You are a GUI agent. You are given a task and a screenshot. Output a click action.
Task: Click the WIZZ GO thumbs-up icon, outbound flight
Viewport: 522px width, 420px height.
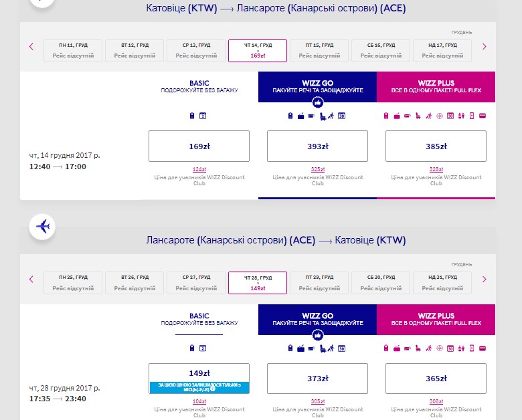[x=318, y=102]
